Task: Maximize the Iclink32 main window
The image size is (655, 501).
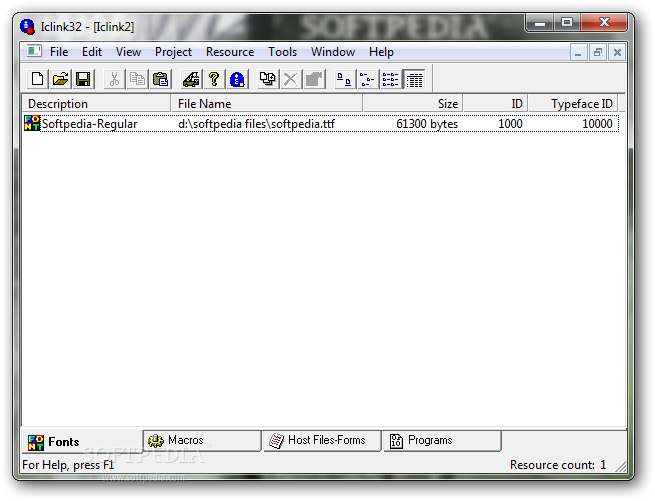Action: pos(567,23)
